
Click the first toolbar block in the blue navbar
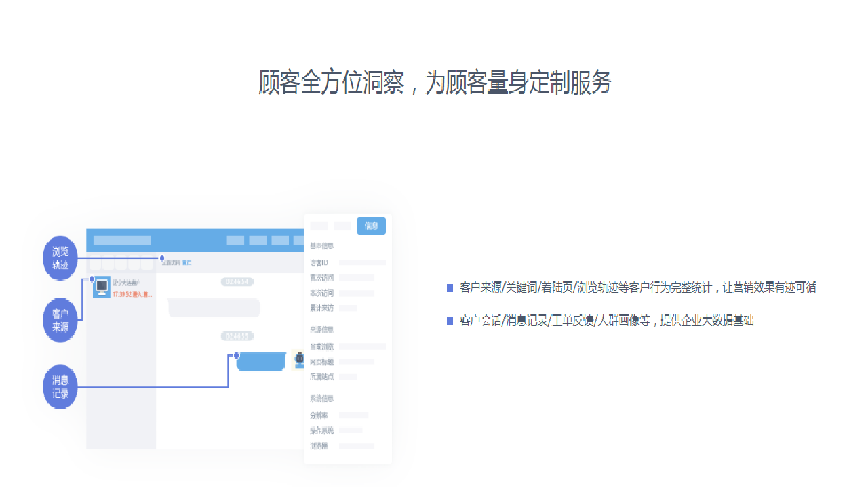pyautogui.click(x=122, y=239)
